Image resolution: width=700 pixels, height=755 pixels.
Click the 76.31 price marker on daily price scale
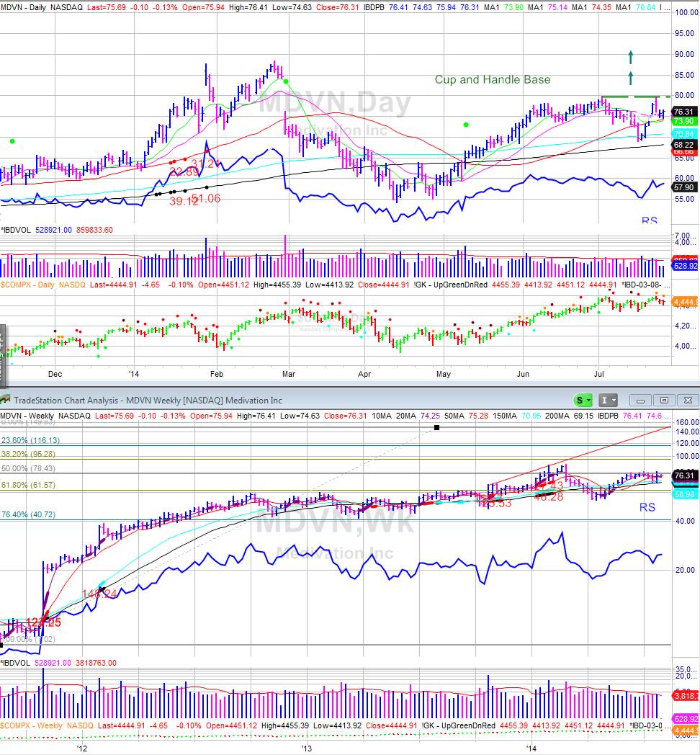[x=683, y=112]
